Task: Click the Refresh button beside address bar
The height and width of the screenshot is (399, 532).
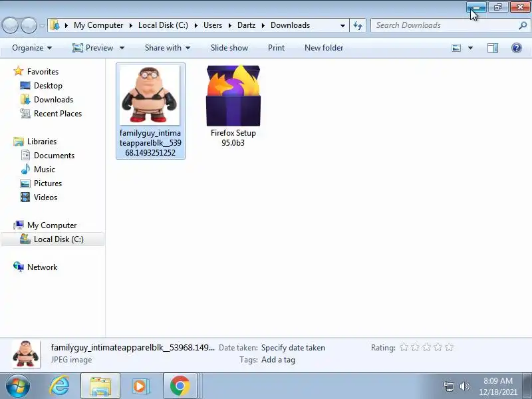Action: point(358,25)
